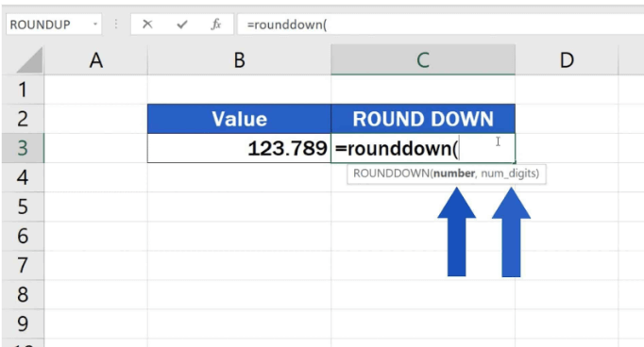
Task: Select column C header
Action: [423, 60]
